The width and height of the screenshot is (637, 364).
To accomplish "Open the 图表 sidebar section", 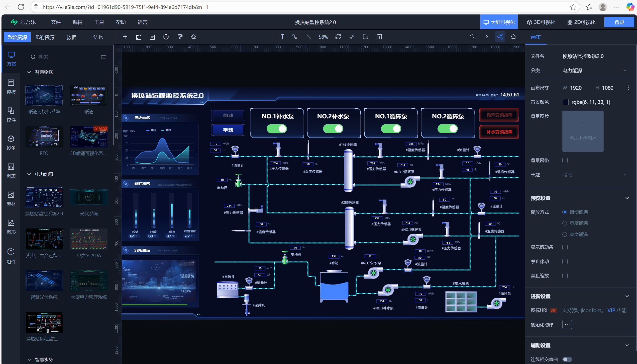I will 11,171.
